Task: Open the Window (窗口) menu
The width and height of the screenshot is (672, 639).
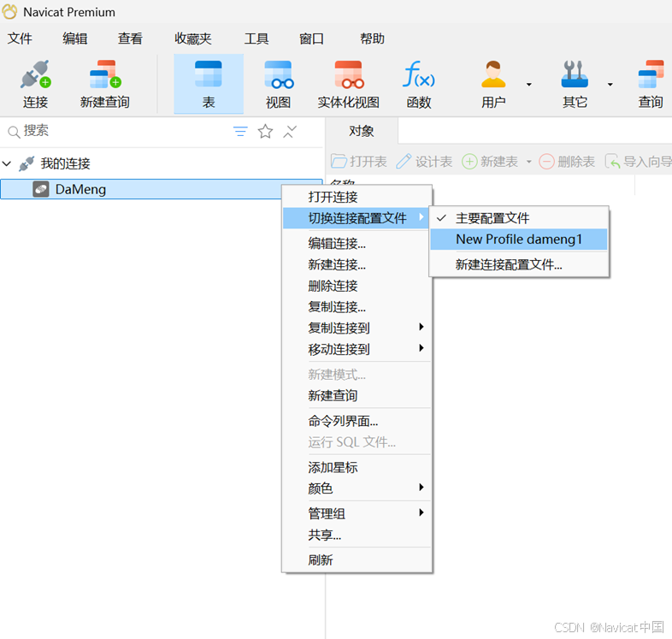Action: point(311,38)
